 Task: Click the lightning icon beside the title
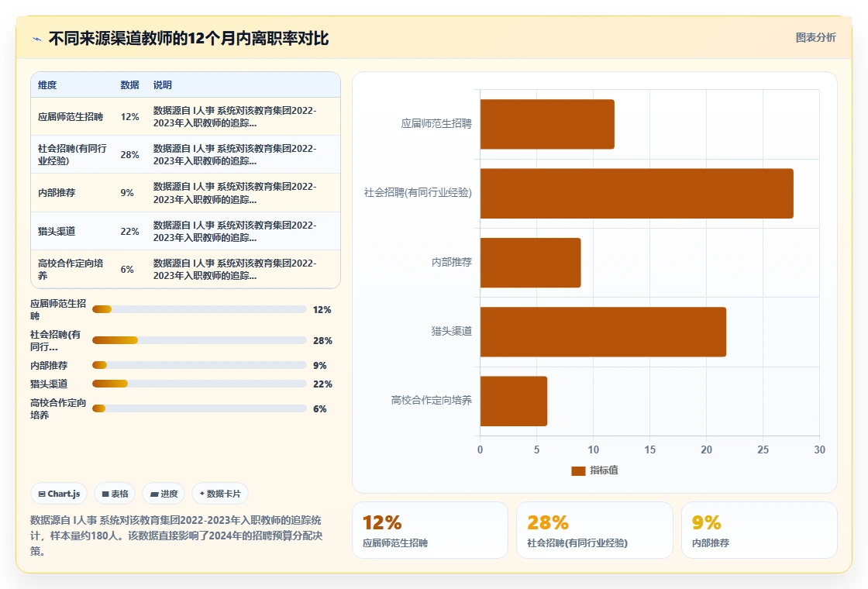click(x=37, y=39)
